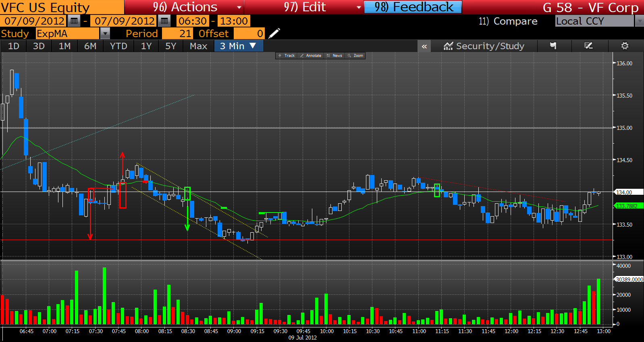Activate the Zoom tool

click(x=355, y=56)
